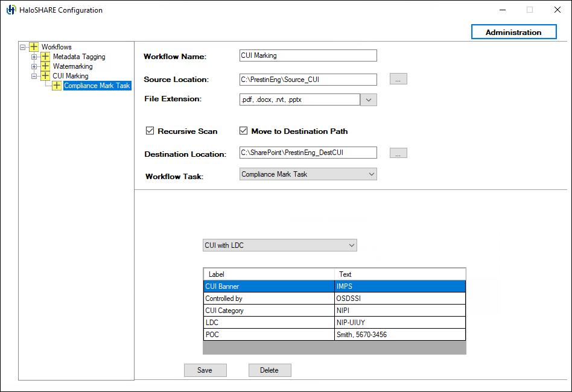This screenshot has width=572, height=392.
Task: Click inside the Workflow Name field
Action: (308, 55)
